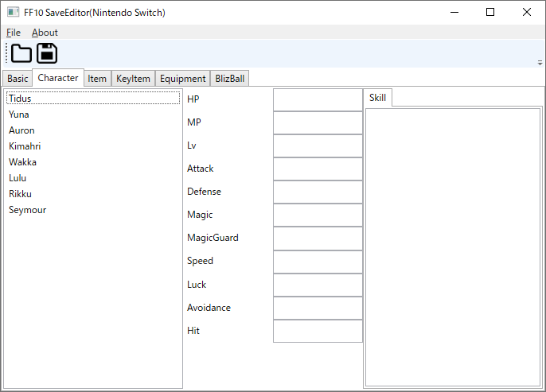Select Tidus in the character list
Image resolution: width=546 pixels, height=392 pixels.
tap(93, 98)
